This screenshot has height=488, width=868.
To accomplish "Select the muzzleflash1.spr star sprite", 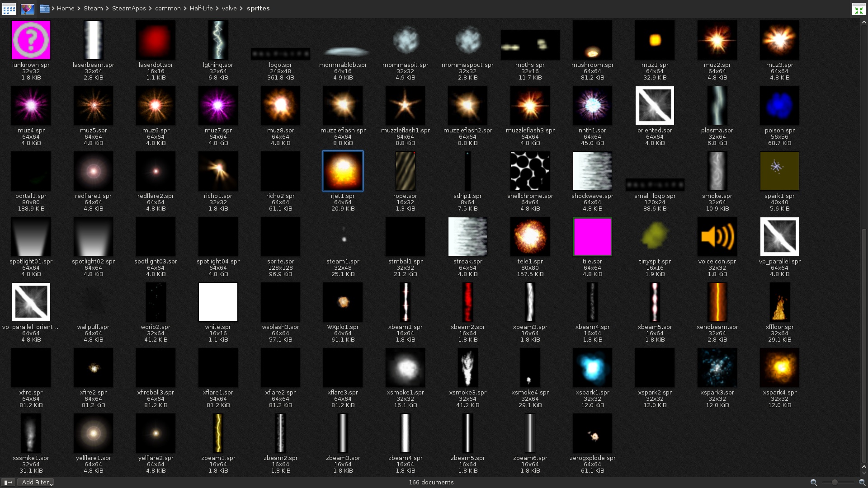I will point(405,106).
